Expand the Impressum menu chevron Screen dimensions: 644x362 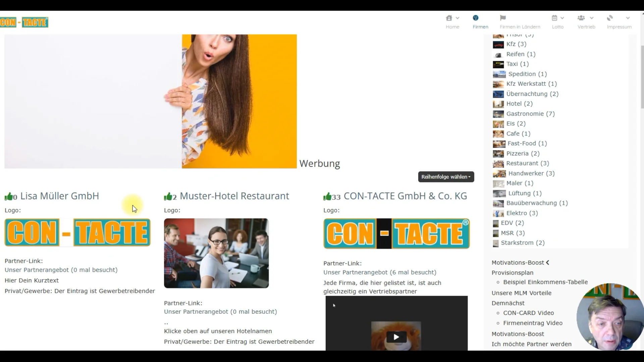[628, 18]
